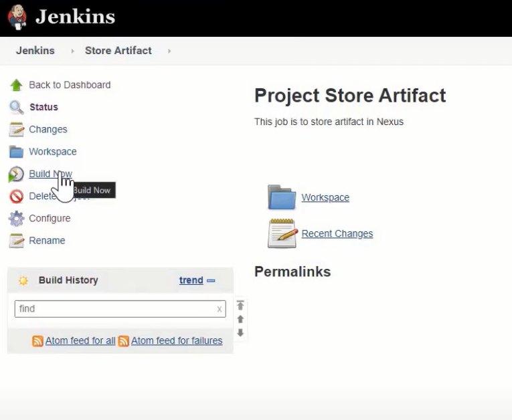Click RSS icon beside Atom feed for all
Viewport: 512px width, 420px height.
[x=37, y=341]
